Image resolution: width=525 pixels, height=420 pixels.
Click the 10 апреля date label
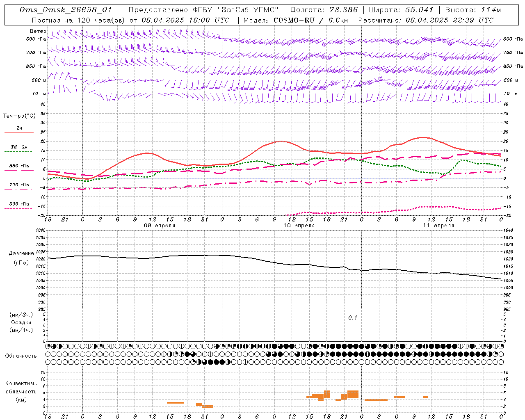299,226
